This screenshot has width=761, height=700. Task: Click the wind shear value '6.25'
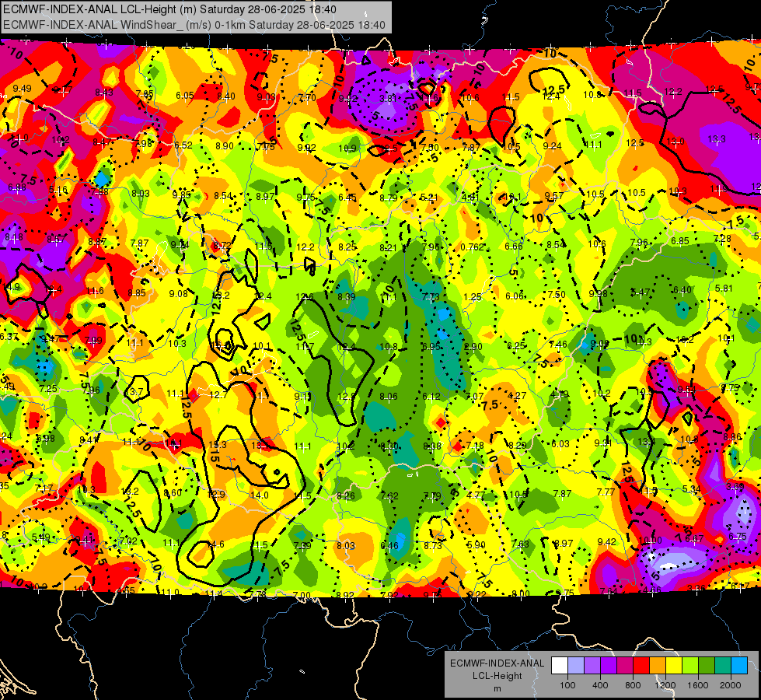[516, 346]
